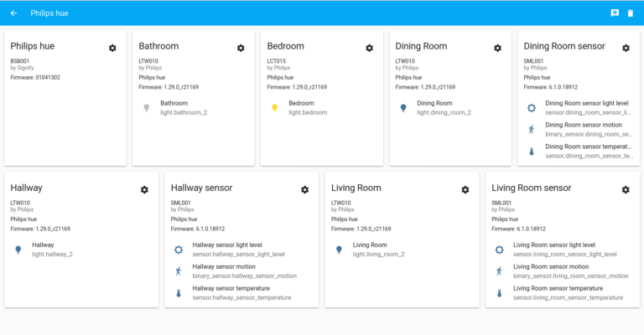
Task: Click Living Room sensor light level icon
Action: (499, 250)
